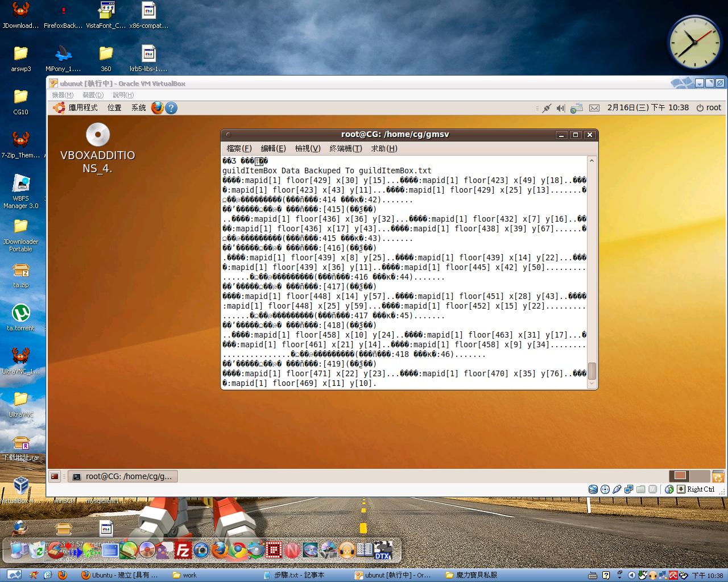Image resolution: width=728 pixels, height=582 pixels.
Task: Open the terminal 終端機(T) menu
Action: pyautogui.click(x=345, y=148)
